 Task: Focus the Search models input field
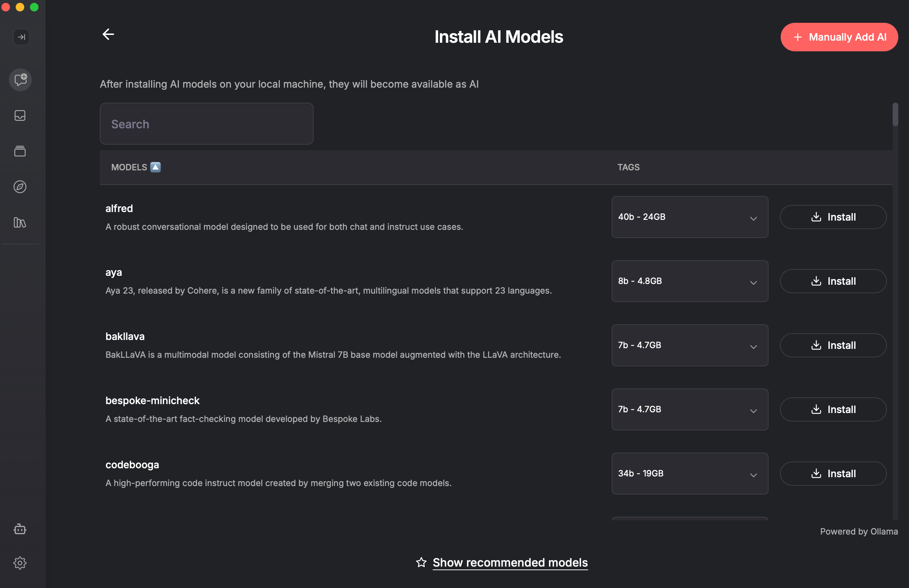click(x=206, y=124)
